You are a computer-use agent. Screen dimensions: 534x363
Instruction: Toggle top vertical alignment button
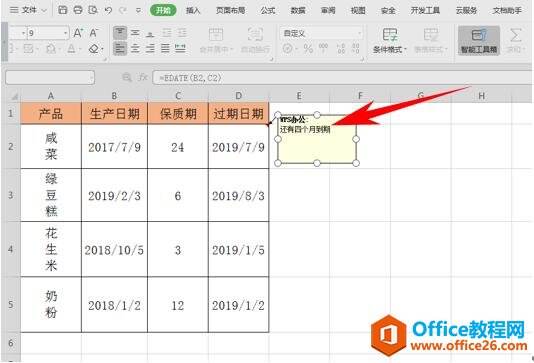pos(120,33)
